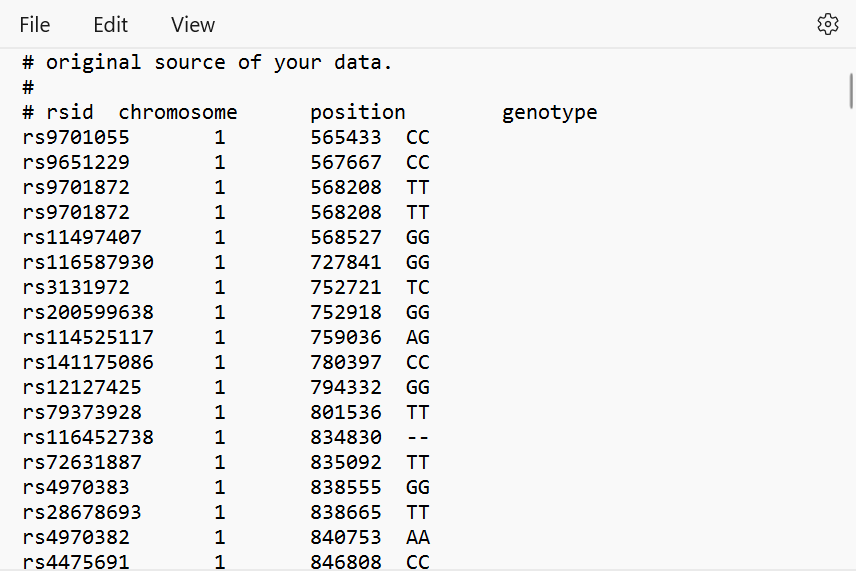
Task: Click the text 'rs4475691'
Action: click(x=76, y=562)
